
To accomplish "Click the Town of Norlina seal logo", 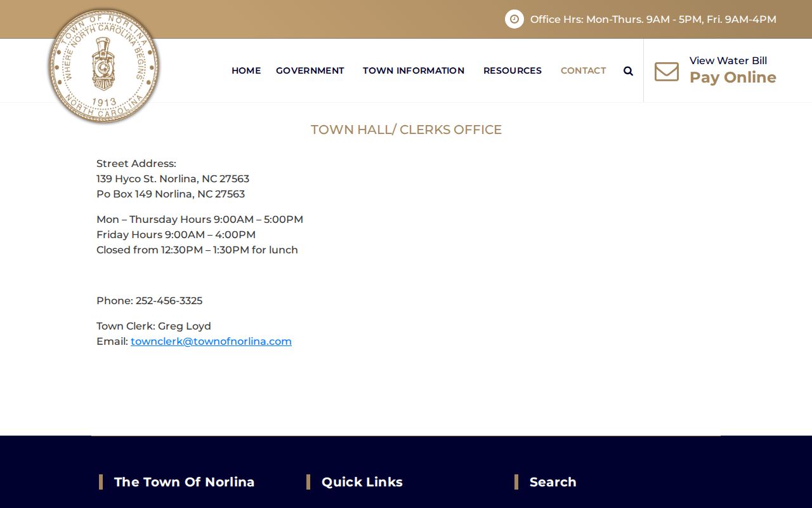I will (x=104, y=66).
